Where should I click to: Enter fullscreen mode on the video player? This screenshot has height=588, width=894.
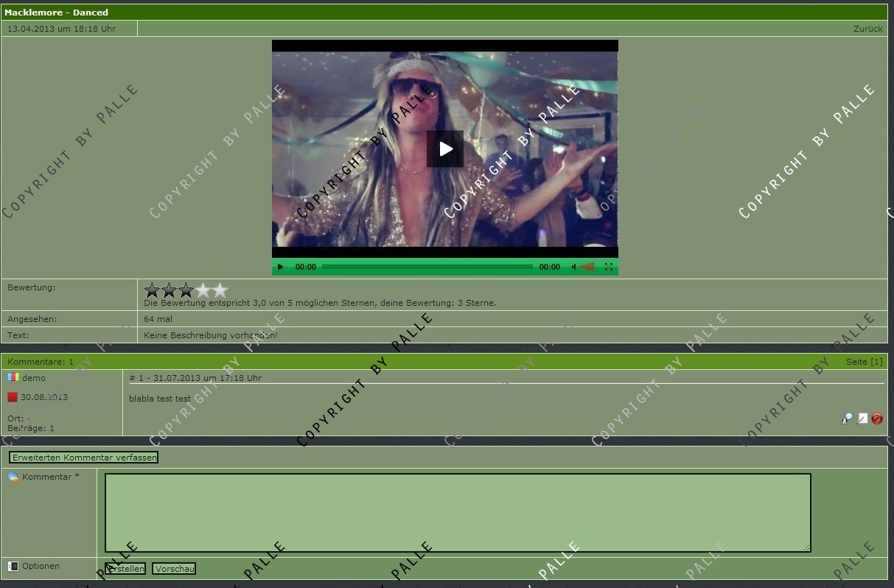coord(609,267)
